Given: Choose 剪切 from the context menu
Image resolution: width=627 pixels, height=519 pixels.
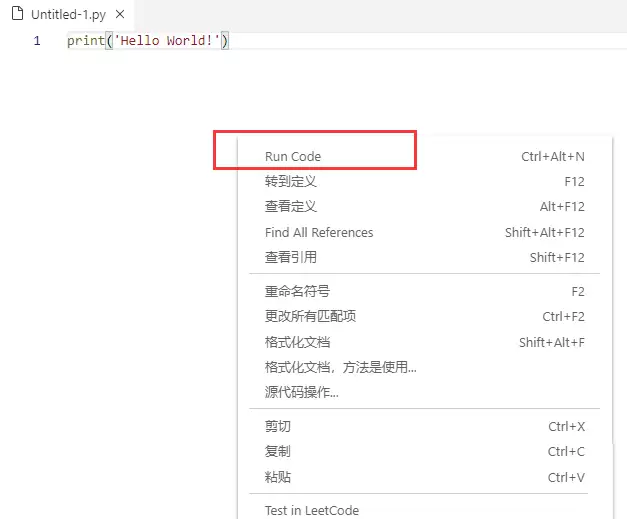Looking at the screenshot, I should coord(278,427).
